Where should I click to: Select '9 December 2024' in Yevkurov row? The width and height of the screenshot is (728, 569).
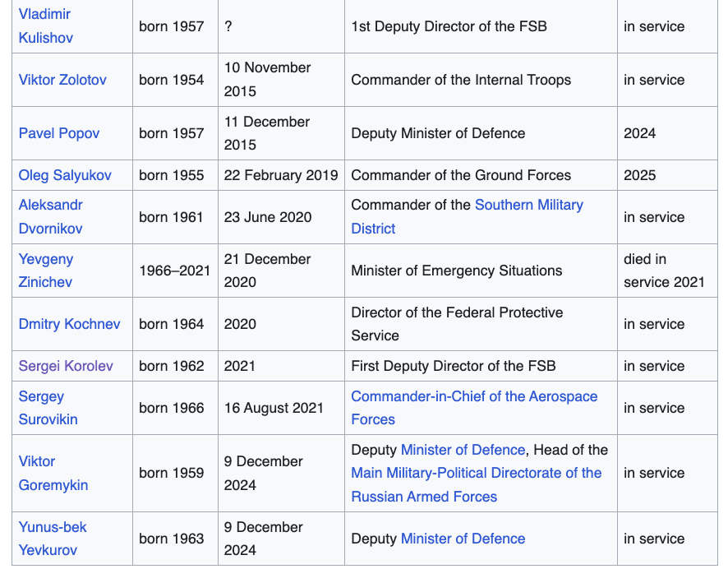(x=264, y=539)
